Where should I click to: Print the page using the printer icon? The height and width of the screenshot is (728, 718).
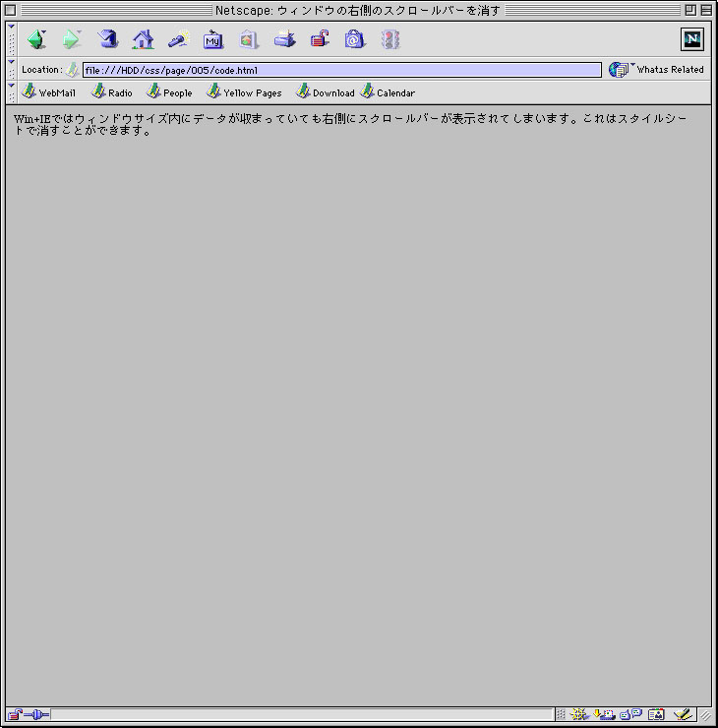284,40
